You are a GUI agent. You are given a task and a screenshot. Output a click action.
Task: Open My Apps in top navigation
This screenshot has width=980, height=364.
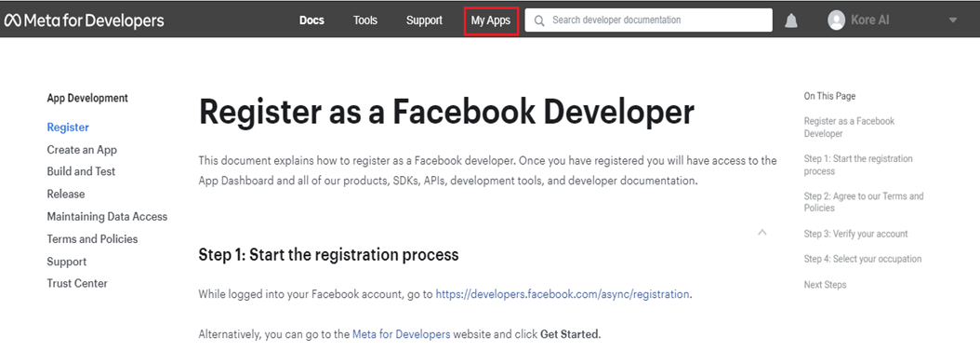click(491, 20)
